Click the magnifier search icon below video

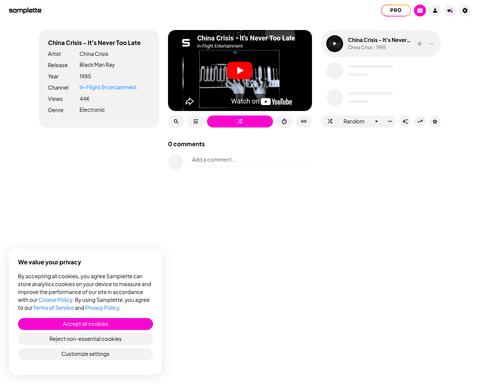[x=176, y=121]
